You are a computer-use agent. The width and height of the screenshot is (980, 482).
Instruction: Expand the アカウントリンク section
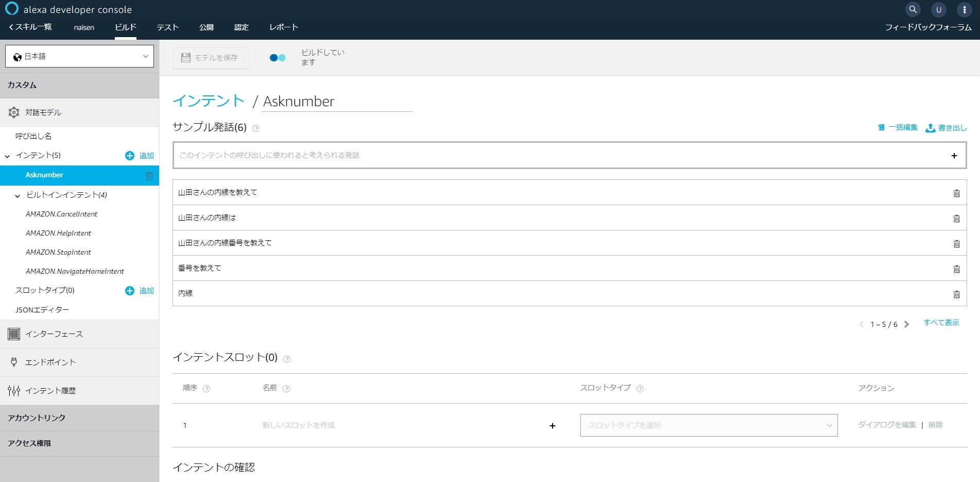tap(79, 418)
